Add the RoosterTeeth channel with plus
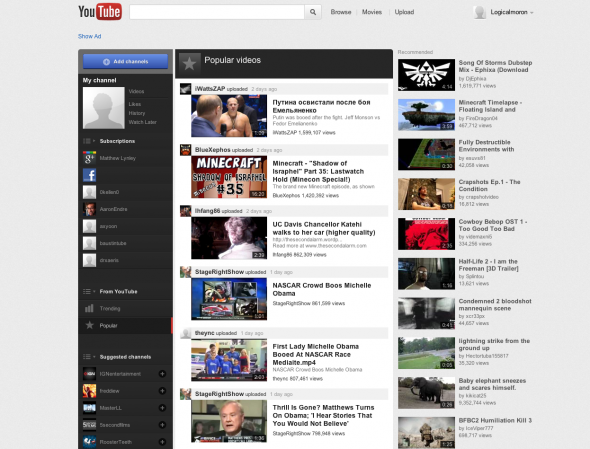The height and width of the screenshot is (449, 590). (162, 442)
